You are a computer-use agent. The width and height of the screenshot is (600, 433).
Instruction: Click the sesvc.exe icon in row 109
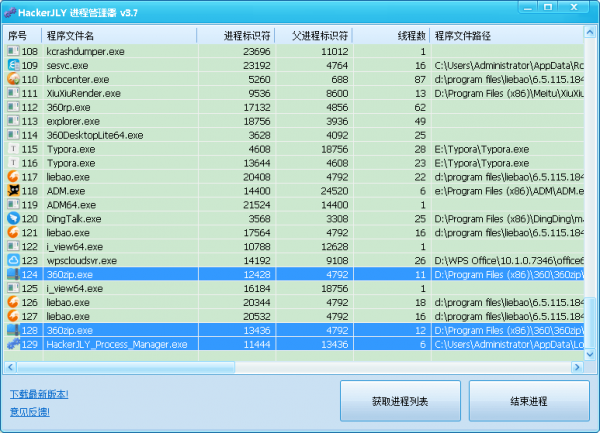13,65
